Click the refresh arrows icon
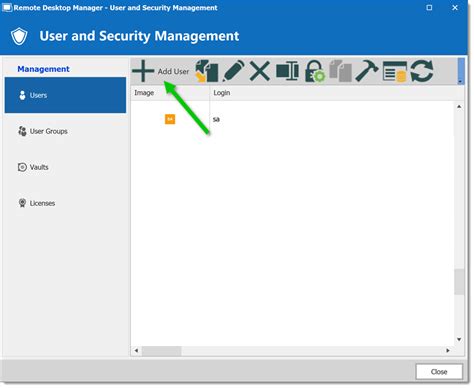Image resolution: width=474 pixels, height=388 pixels. (x=422, y=71)
